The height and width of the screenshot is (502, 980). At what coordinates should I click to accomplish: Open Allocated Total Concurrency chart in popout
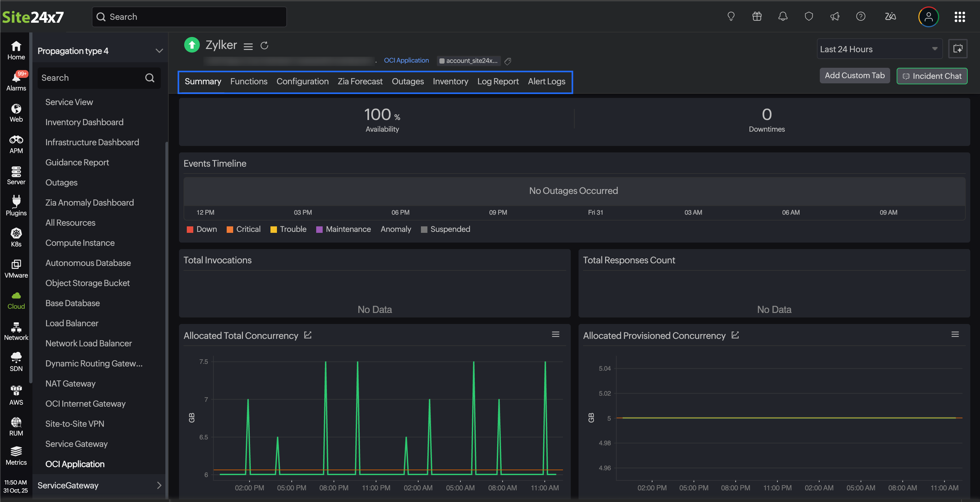click(308, 335)
